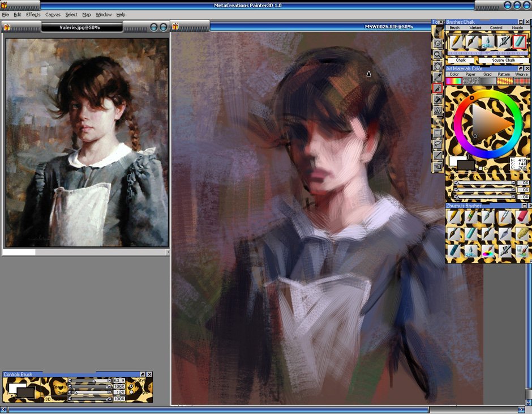
Task: Select the Paint Bucket tool
Action: (x=437, y=100)
